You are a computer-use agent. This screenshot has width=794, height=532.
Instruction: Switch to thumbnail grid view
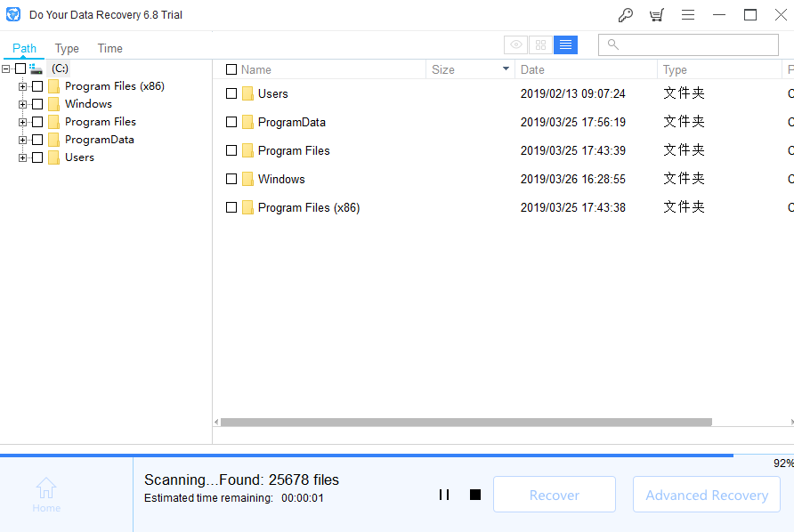pos(540,45)
